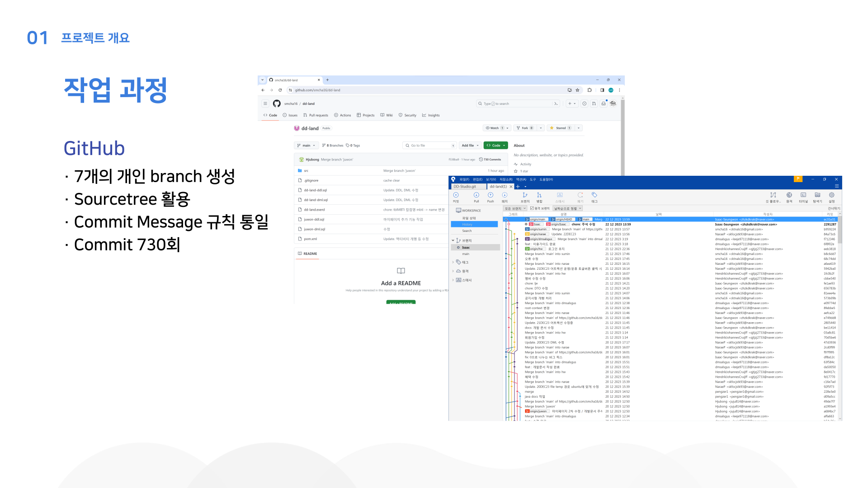The width and height of the screenshot is (868, 488).
Task: Open the Edit (편집) menu in Sourcetree
Action: click(477, 179)
